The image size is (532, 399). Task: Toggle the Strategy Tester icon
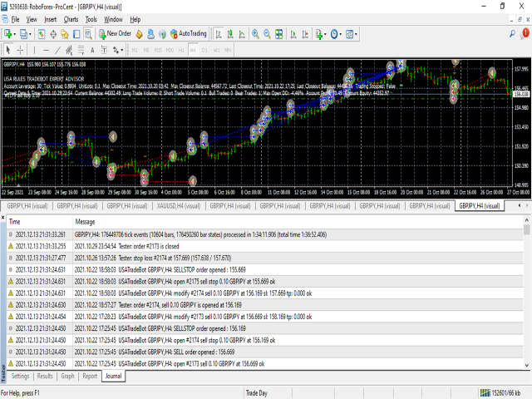pos(88,34)
